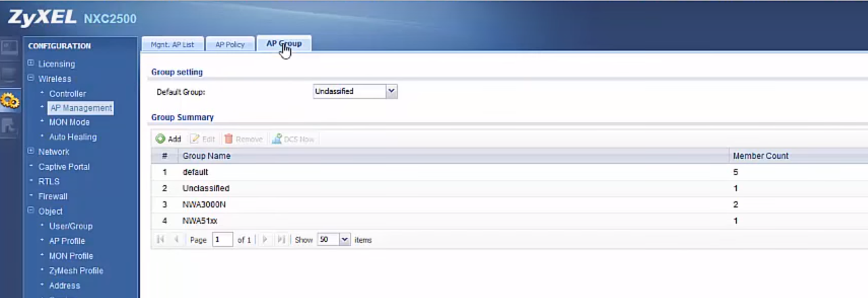Screen dimensions: 868x298
Task: Switch to the Mgnt. AP List tab
Action: pos(171,45)
